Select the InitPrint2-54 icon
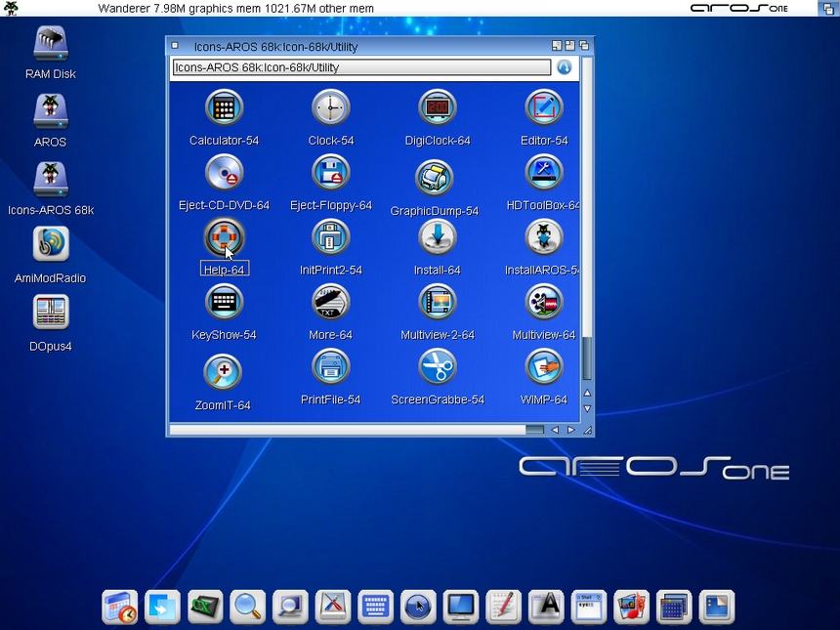The height and width of the screenshot is (630, 840). click(x=330, y=237)
